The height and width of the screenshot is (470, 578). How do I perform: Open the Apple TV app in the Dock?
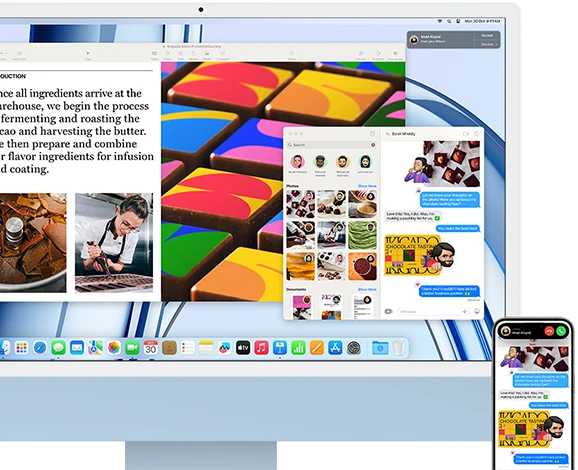point(243,348)
